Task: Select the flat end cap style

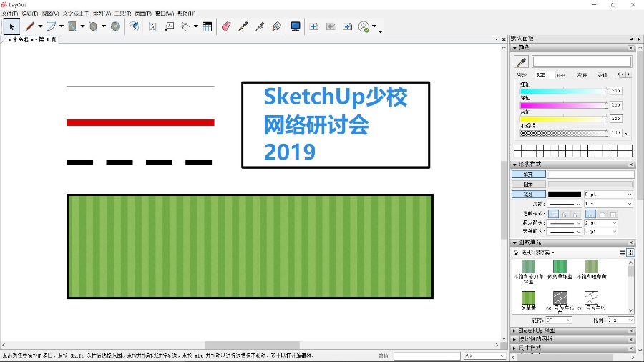Action: coord(590,214)
